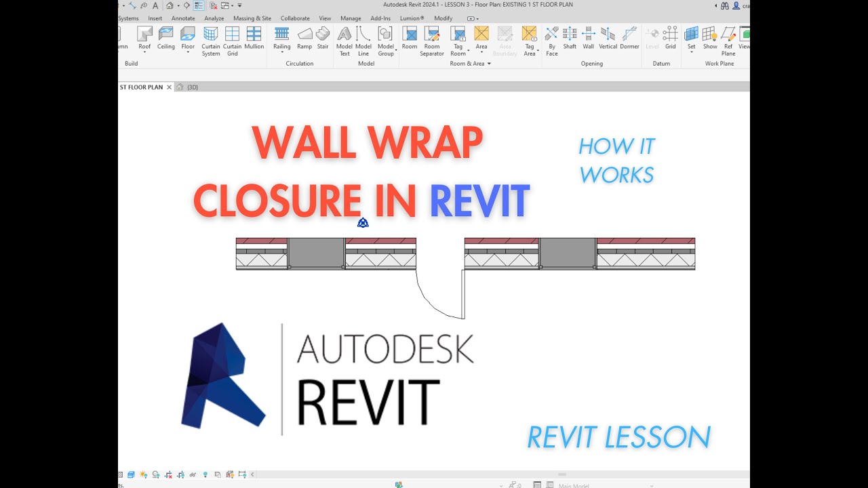Toggle Crop View in view control bar

168,474
